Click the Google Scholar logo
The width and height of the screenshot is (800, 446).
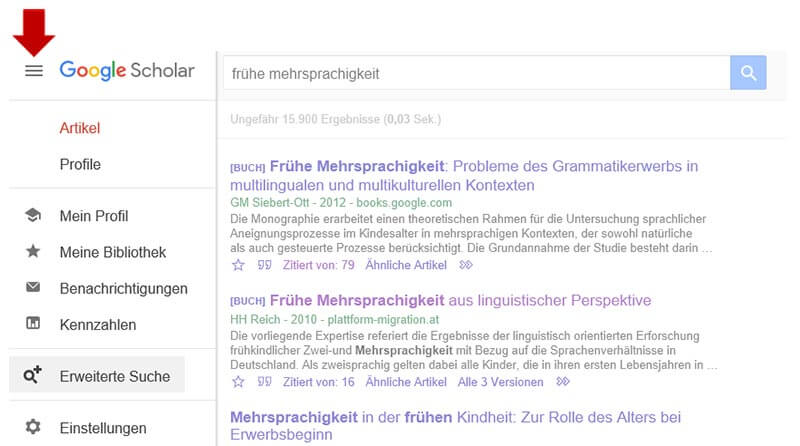click(x=127, y=71)
